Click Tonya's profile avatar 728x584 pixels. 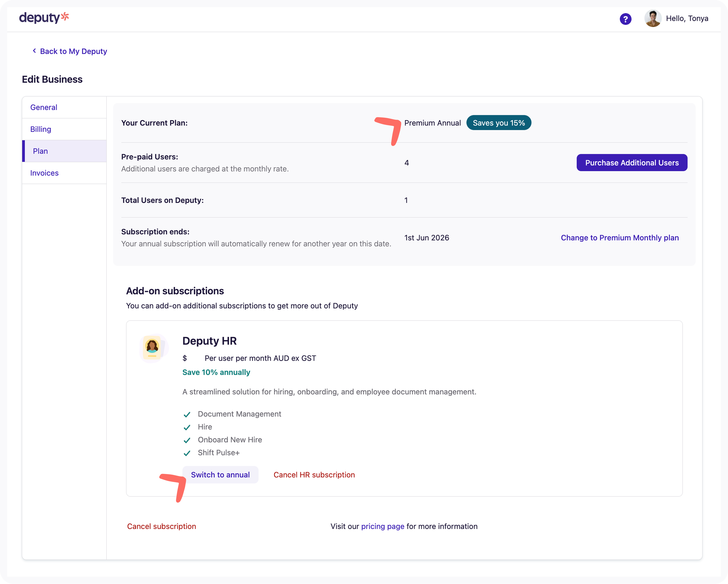(x=653, y=19)
